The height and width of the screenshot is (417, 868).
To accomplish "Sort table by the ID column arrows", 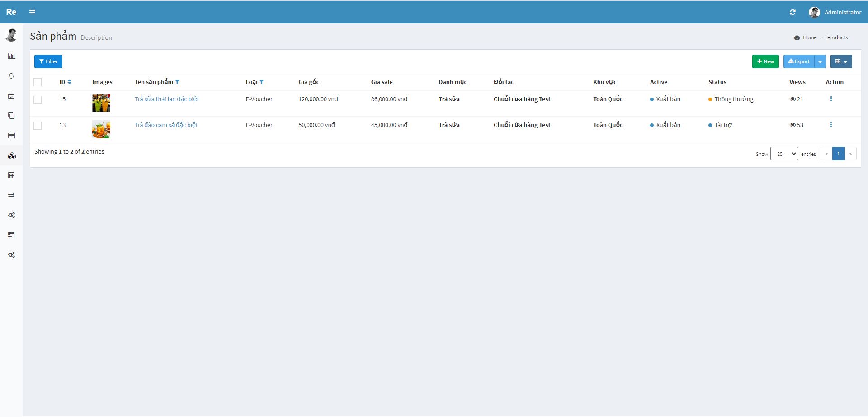I will [69, 82].
